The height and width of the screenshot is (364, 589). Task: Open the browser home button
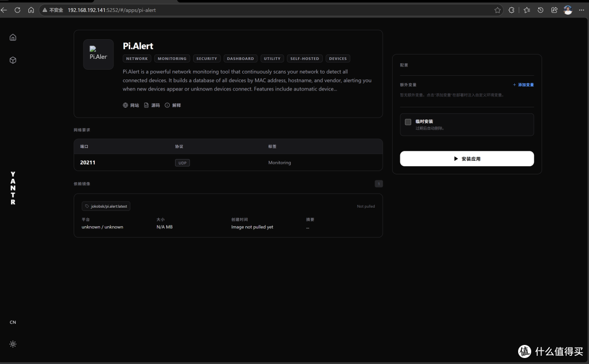tap(31, 10)
